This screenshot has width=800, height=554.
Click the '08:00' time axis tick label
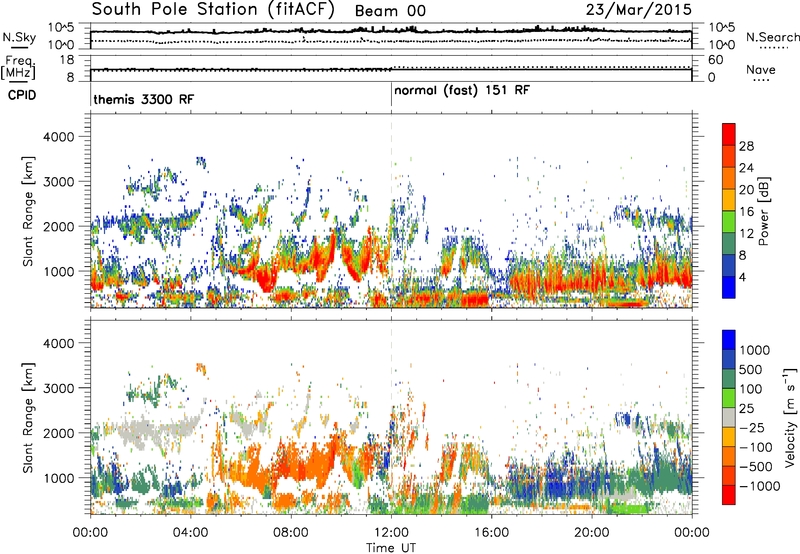click(291, 533)
